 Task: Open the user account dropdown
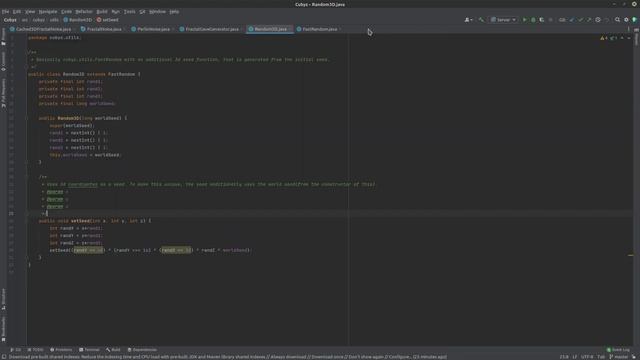(x=468, y=20)
